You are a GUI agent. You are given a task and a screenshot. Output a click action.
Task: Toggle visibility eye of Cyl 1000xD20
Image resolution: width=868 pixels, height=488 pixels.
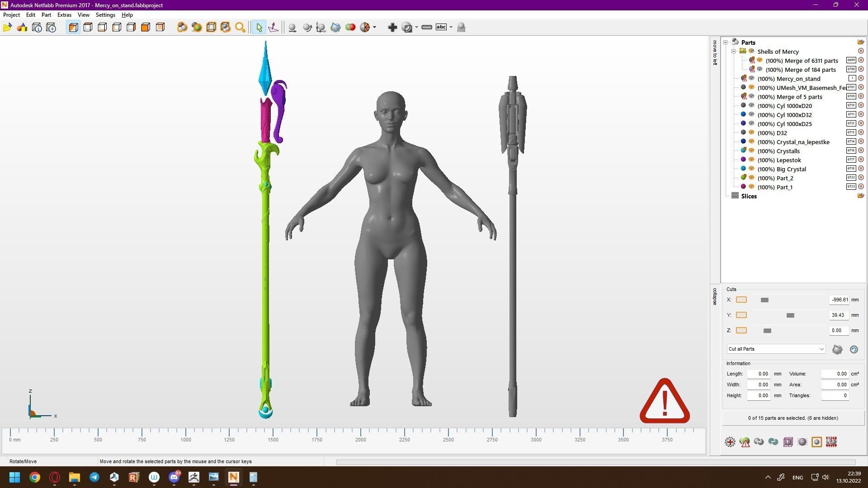click(751, 105)
